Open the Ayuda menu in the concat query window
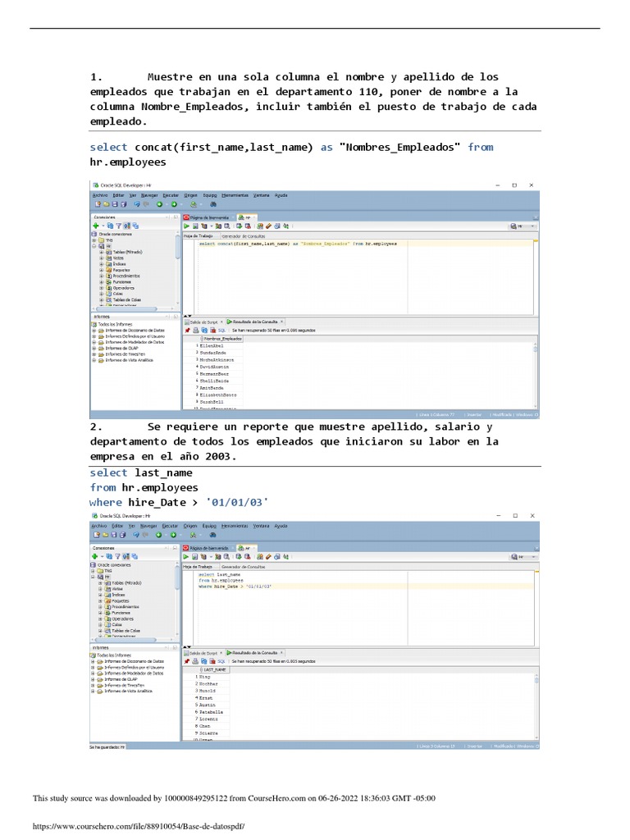 tap(281, 195)
